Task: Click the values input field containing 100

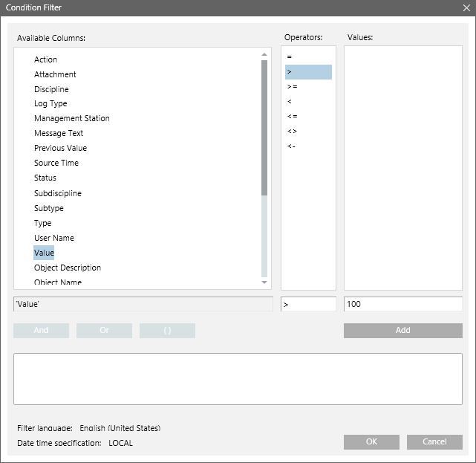Action: [402, 304]
